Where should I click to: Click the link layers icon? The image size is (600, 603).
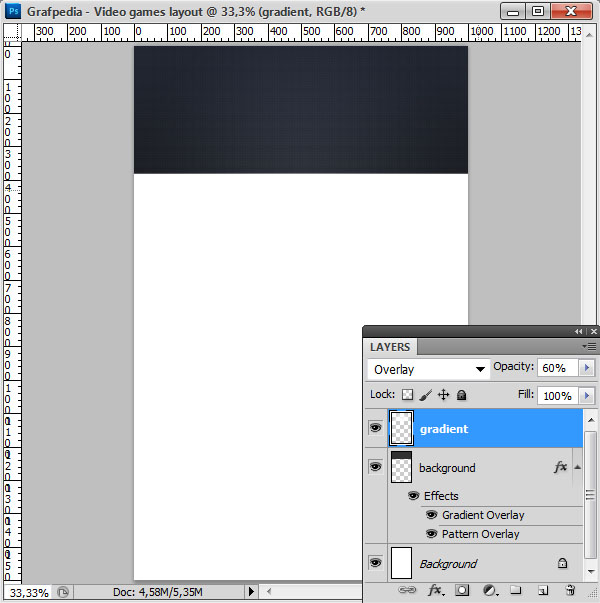pos(407,590)
